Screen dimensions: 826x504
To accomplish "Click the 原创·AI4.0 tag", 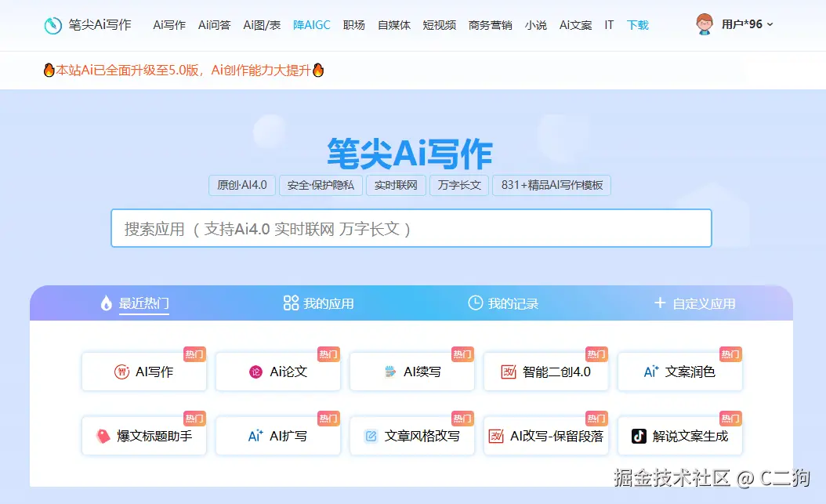I will pos(242,186).
